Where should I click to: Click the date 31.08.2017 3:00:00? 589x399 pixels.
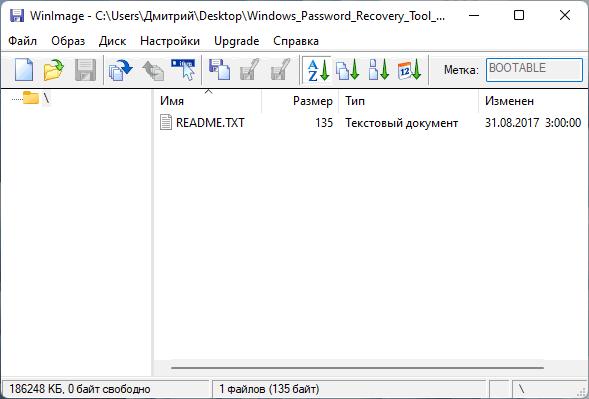click(x=533, y=123)
